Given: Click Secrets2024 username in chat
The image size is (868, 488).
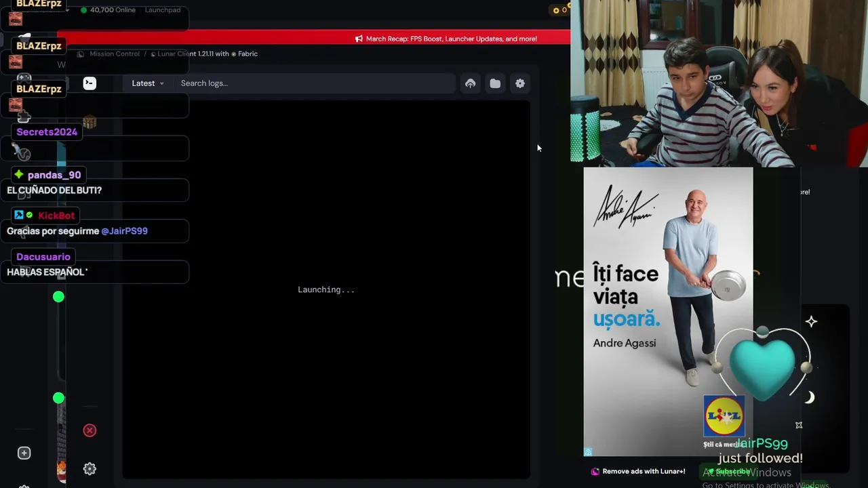Looking at the screenshot, I should pyautogui.click(x=47, y=132).
